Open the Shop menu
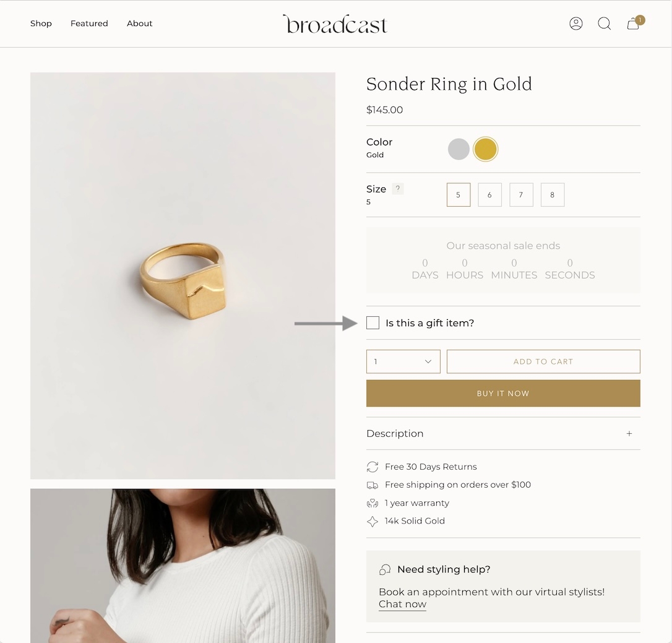 41,24
